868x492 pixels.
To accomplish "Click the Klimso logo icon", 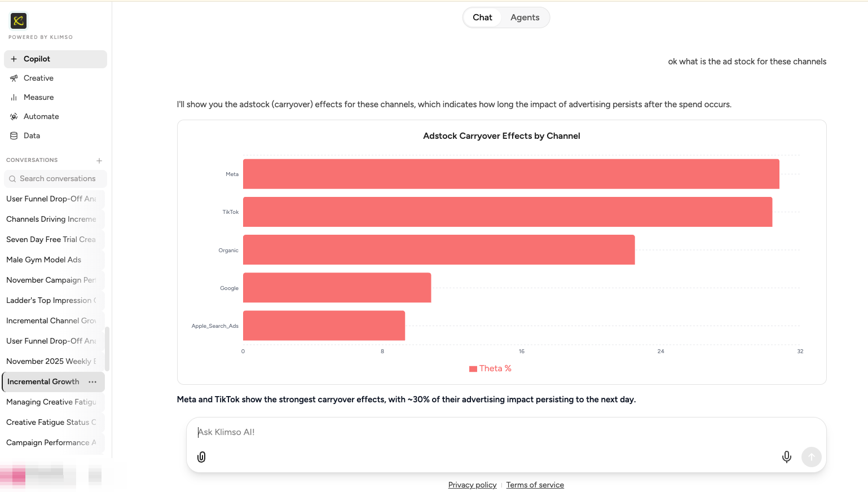I will (19, 21).
